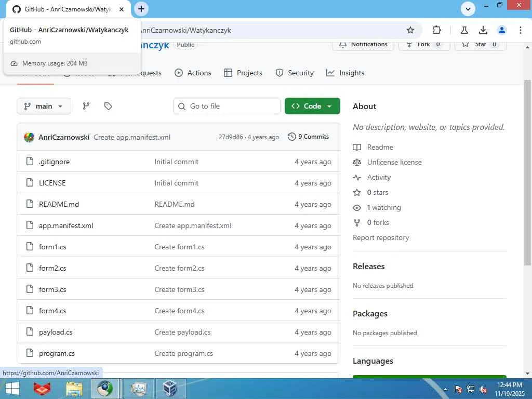
Task: Open the Chrome extensions puzzle icon
Action: click(436, 30)
